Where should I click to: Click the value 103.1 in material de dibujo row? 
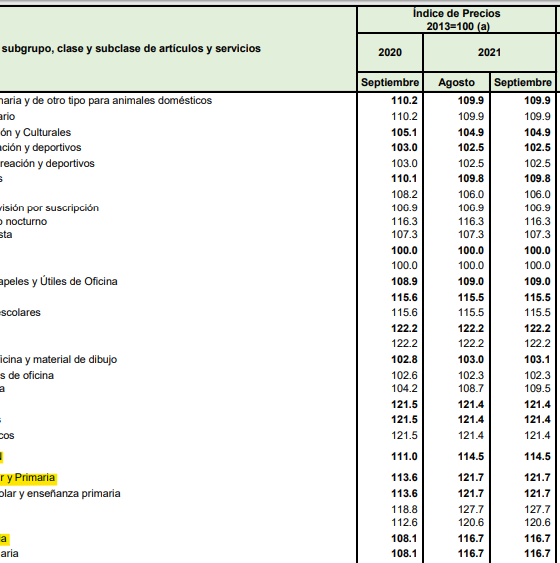[537, 359]
